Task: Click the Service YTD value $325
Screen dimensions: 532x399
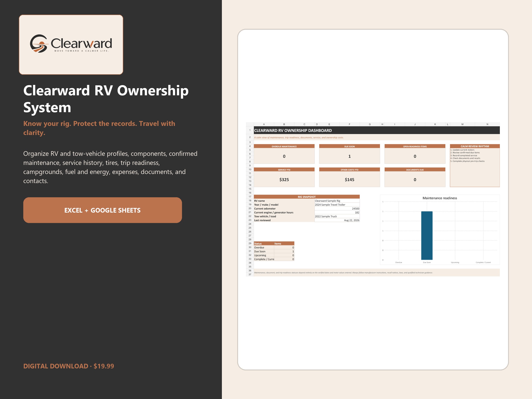Action: coord(284,180)
